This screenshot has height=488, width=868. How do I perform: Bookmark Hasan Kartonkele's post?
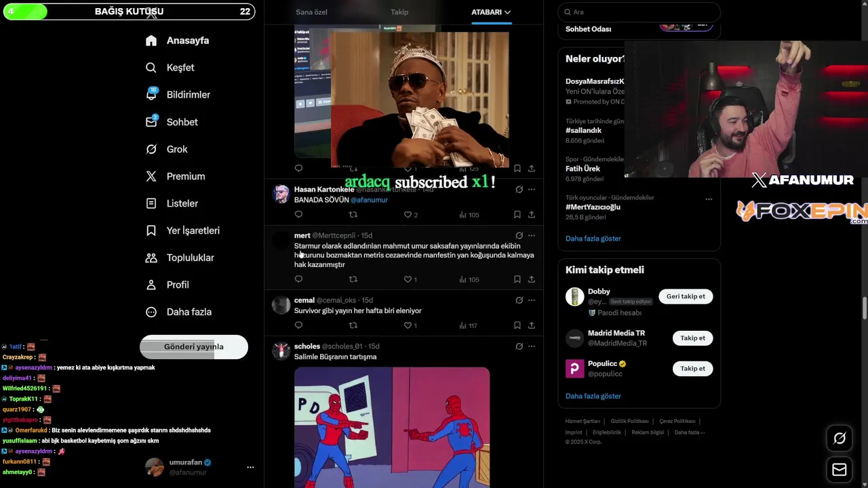tap(517, 215)
